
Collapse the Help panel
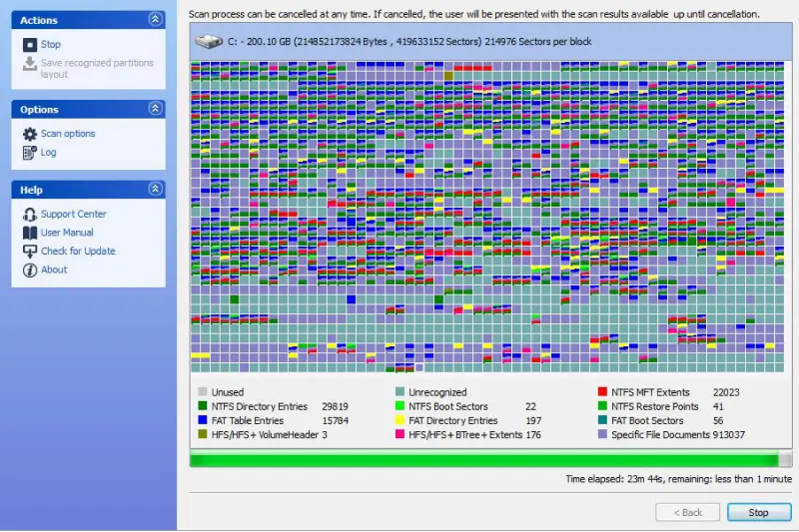click(x=156, y=189)
